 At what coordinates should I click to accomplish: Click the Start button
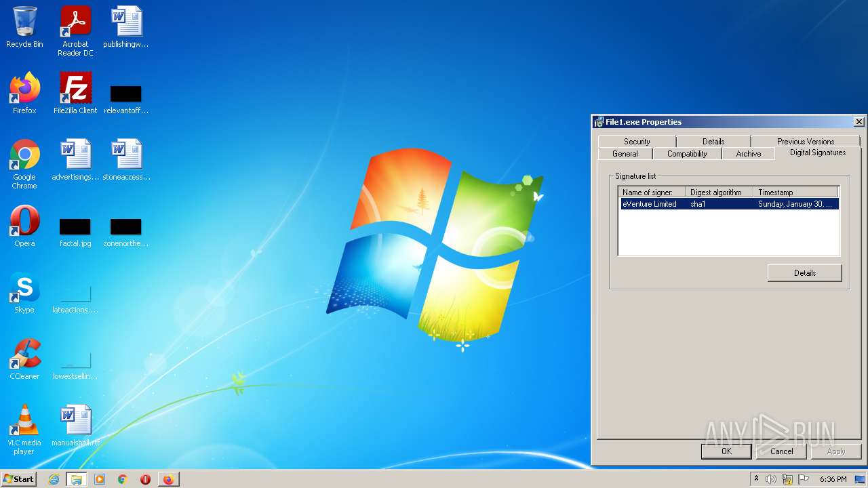pyautogui.click(x=19, y=479)
